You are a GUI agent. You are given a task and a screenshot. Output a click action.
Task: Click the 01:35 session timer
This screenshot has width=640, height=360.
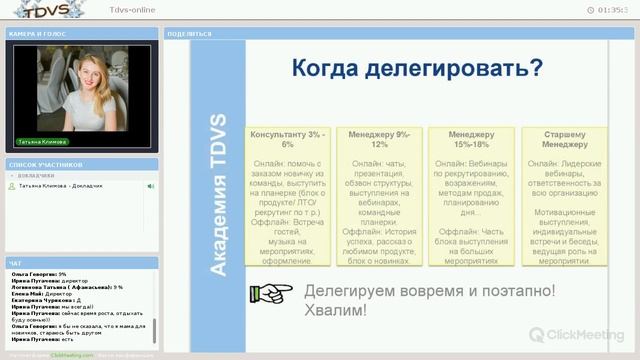[x=613, y=10]
